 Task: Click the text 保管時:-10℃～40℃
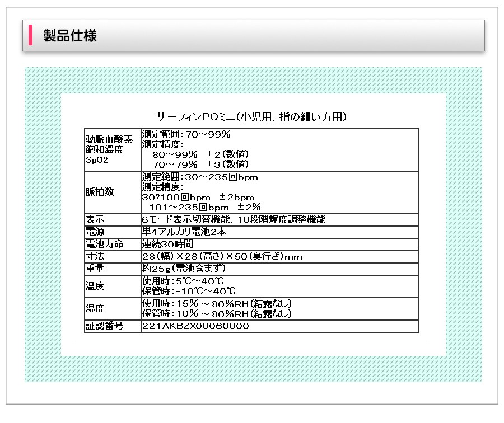click(x=189, y=291)
